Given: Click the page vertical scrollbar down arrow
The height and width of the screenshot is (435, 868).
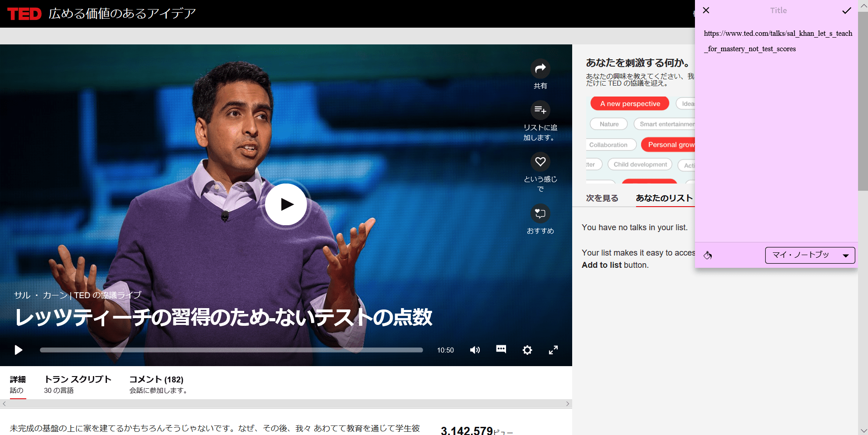Looking at the screenshot, I should pos(863,430).
